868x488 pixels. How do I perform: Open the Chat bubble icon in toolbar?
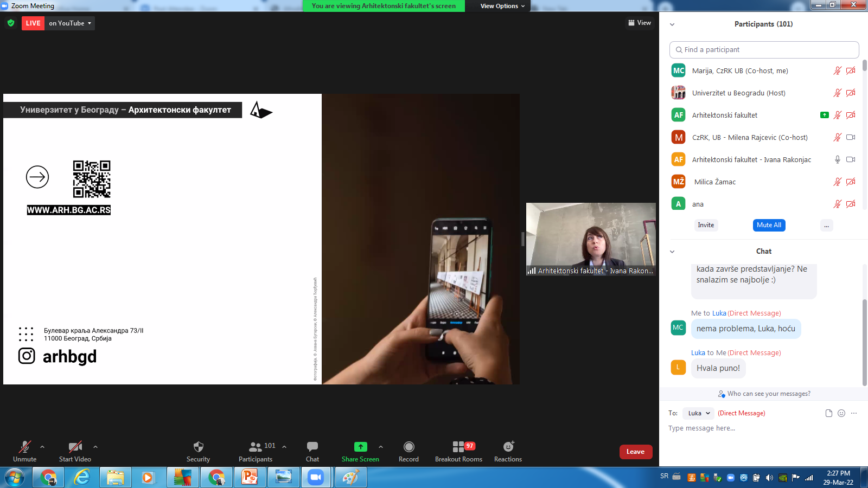[x=312, y=447]
